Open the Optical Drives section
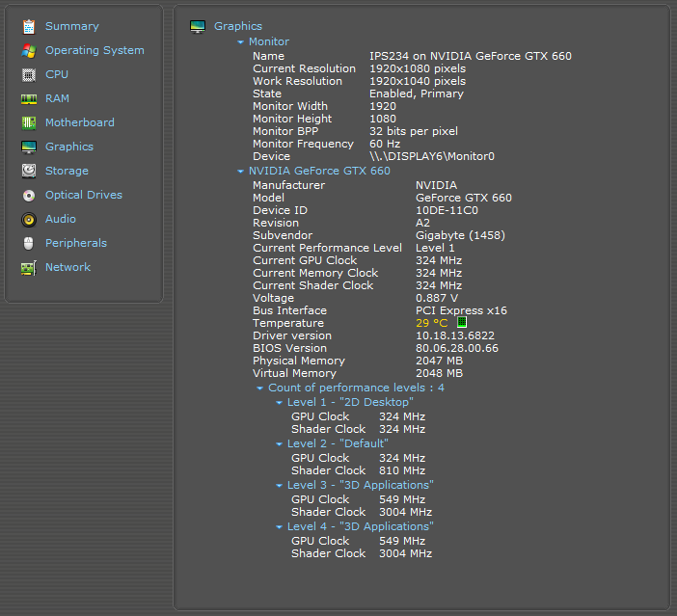The width and height of the screenshot is (677, 616). [x=84, y=195]
